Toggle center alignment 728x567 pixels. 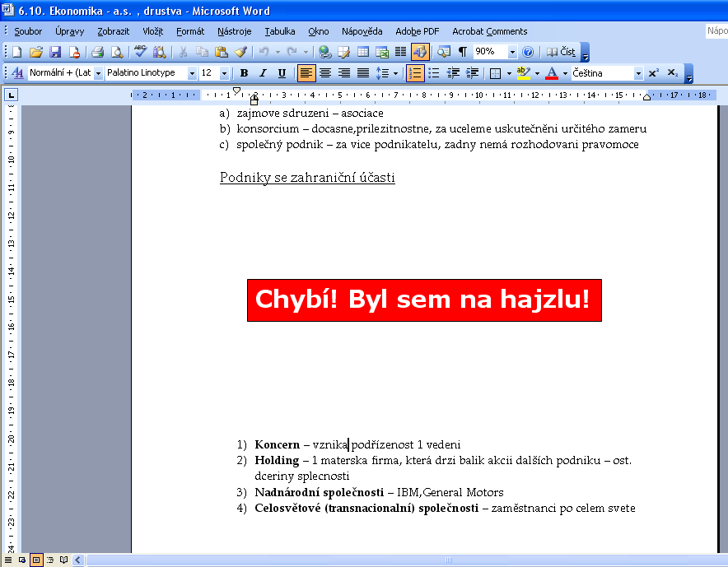coord(325,73)
